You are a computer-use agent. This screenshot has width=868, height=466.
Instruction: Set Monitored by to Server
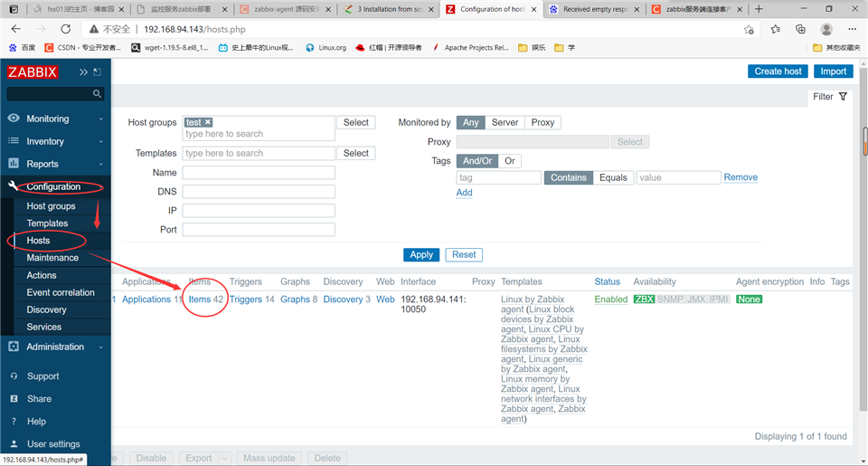coord(505,122)
